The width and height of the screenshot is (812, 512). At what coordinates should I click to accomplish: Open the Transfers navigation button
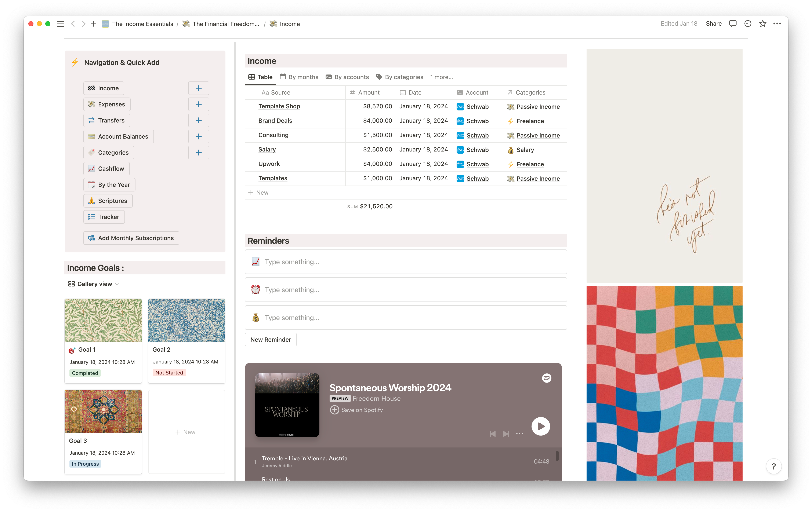click(106, 120)
